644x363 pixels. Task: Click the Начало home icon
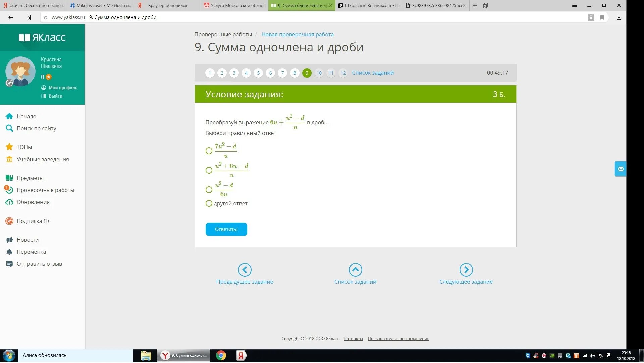9,116
